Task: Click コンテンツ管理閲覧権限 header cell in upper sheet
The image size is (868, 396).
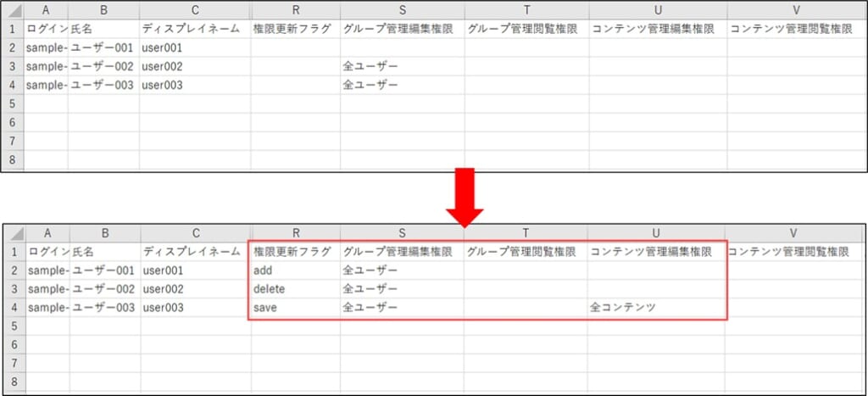Action: point(797,29)
